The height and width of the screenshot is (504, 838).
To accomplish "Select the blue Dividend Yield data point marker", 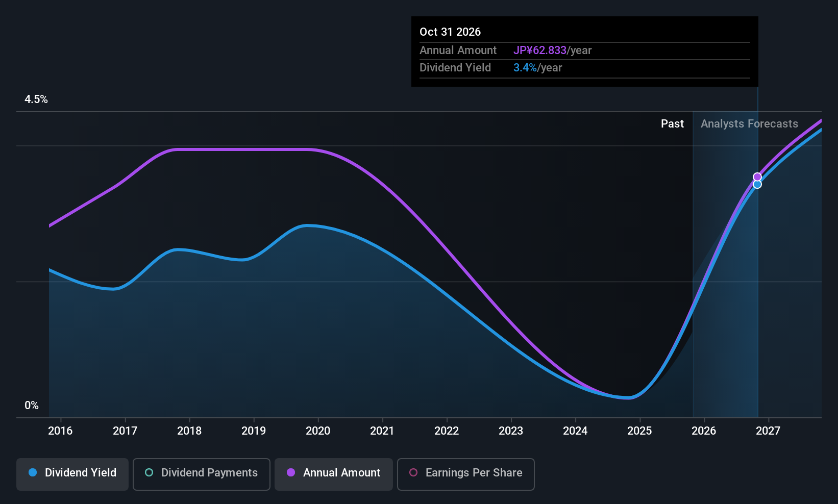I will (757, 185).
